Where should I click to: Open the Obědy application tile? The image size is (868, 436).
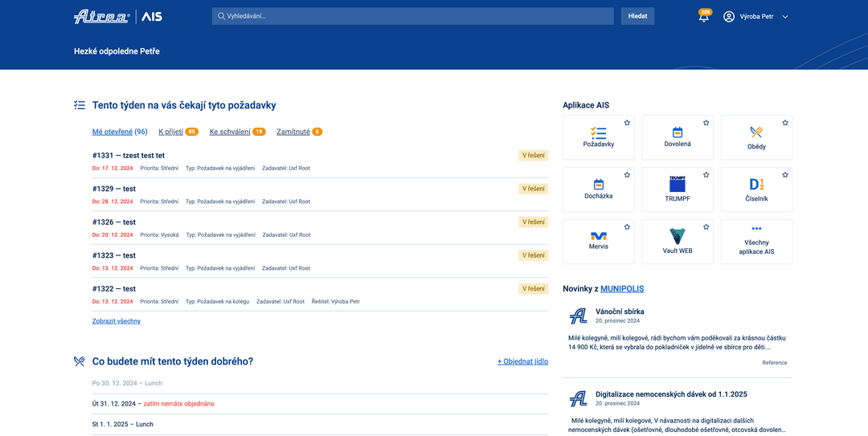tap(757, 138)
